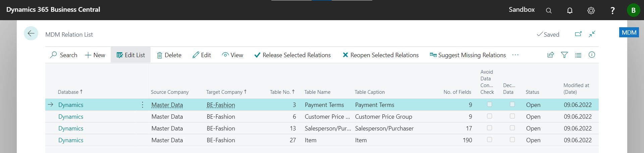Open Source Company column header menu
This screenshot has width=644, height=153.
[x=170, y=92]
